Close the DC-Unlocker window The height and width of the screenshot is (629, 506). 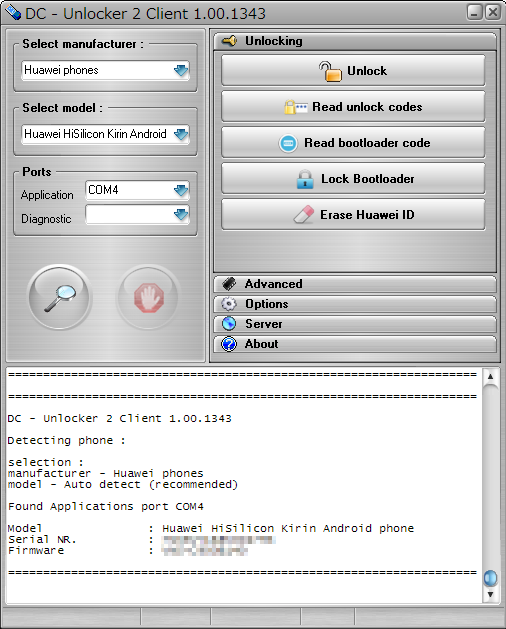tap(493, 12)
